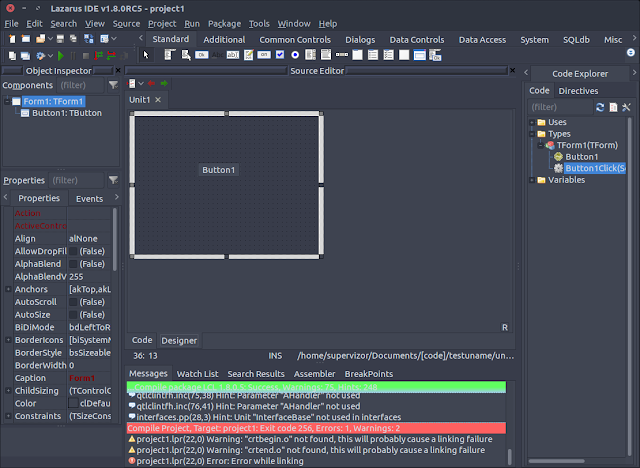Click the Components filter funnel icon

click(113, 85)
